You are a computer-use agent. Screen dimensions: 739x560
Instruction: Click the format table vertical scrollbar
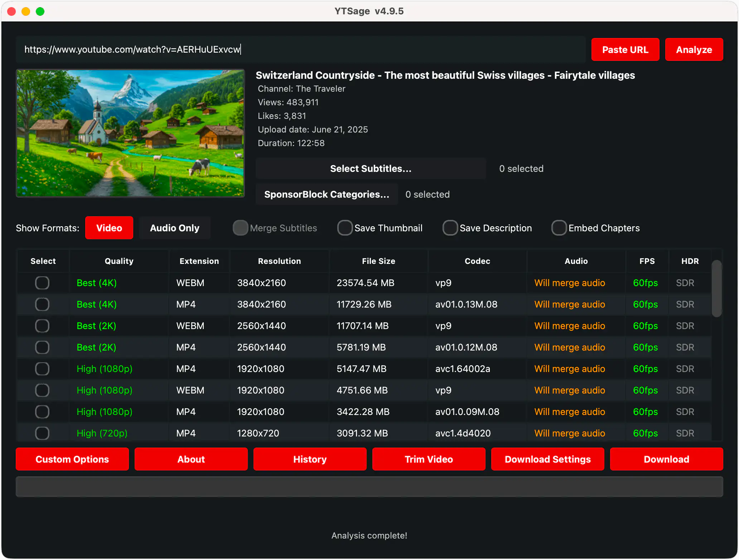point(716,289)
